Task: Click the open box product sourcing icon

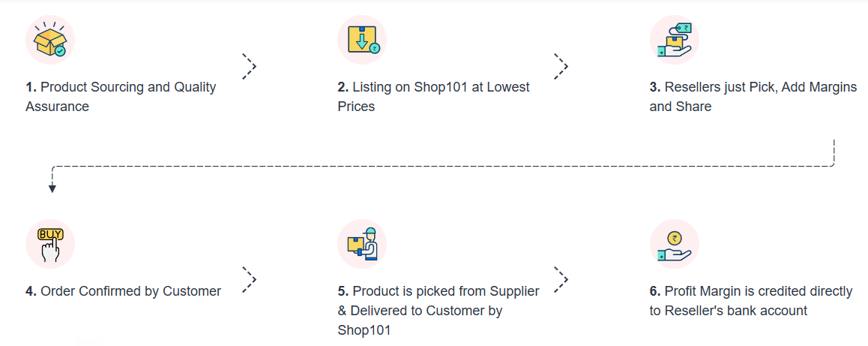Action: [50, 40]
